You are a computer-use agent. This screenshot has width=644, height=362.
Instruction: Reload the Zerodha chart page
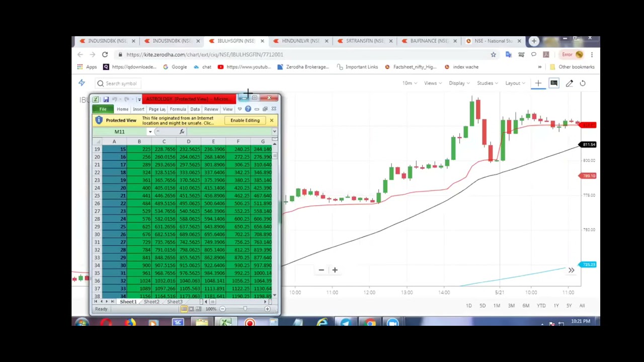click(105, 54)
